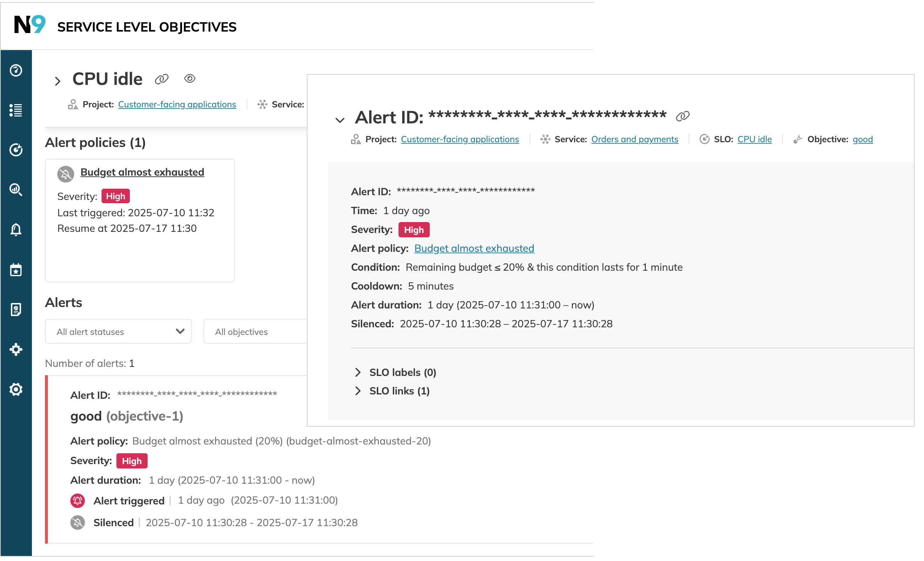Click High severity badge on policy card

point(115,196)
